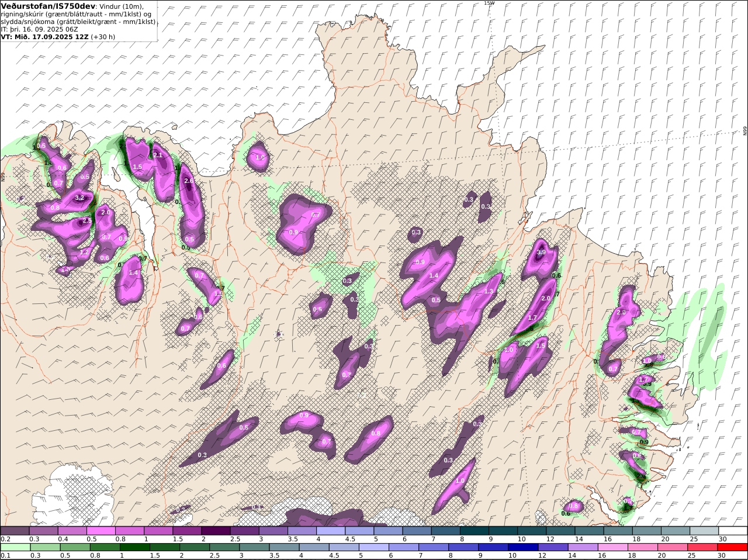Click the "3.9" precipitation value on the map
Screen dimensions: 748x560
click(x=541, y=253)
